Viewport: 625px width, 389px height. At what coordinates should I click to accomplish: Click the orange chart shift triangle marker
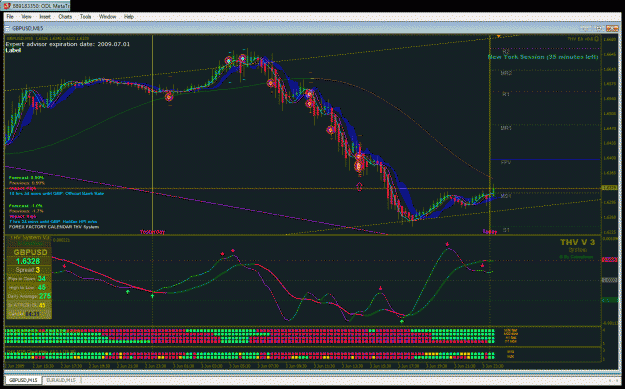499,37
